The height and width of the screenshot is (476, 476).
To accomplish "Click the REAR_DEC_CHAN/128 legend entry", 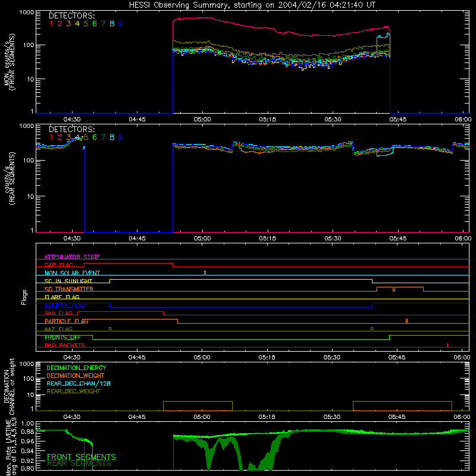I will [x=79, y=383].
